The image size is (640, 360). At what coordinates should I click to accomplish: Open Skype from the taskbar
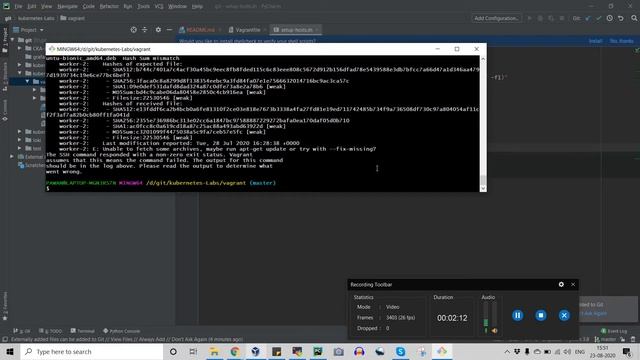click(x=400, y=351)
